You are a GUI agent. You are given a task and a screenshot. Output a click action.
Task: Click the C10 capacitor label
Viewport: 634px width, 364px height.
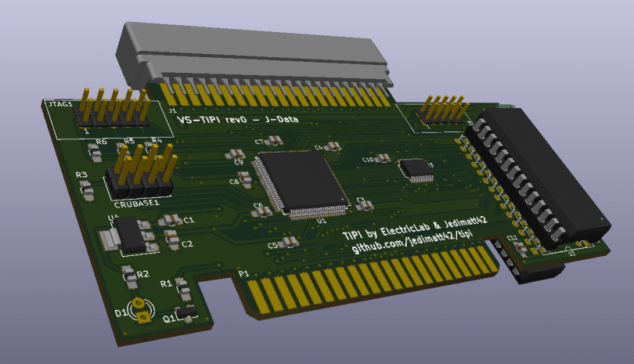coord(368,160)
